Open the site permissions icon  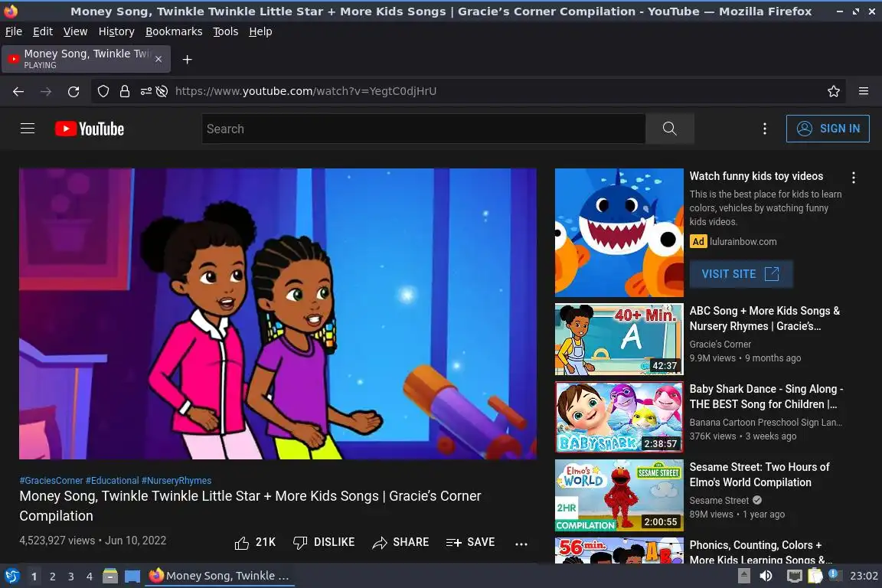click(145, 91)
